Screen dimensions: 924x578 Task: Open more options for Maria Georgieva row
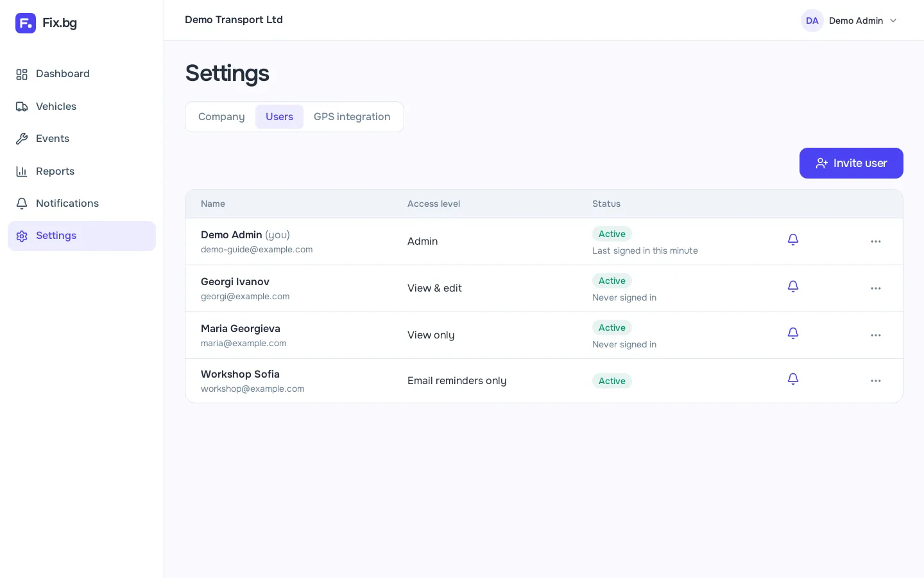point(876,335)
